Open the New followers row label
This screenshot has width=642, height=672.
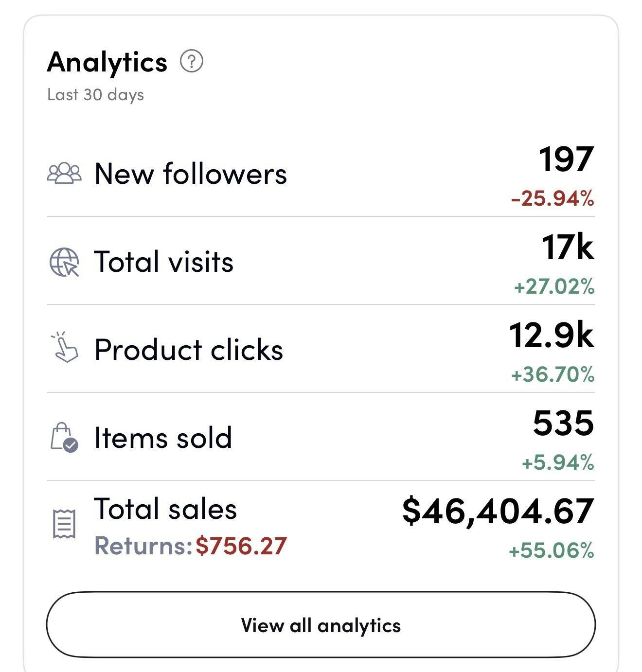click(191, 174)
